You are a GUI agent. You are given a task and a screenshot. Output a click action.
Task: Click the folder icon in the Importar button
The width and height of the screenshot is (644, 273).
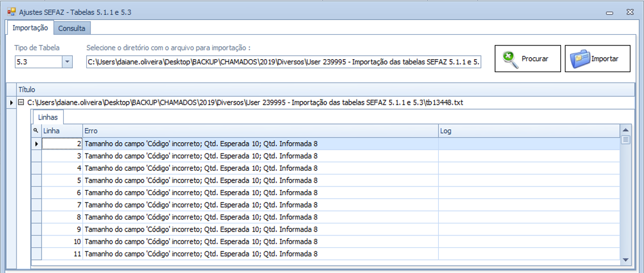click(581, 59)
